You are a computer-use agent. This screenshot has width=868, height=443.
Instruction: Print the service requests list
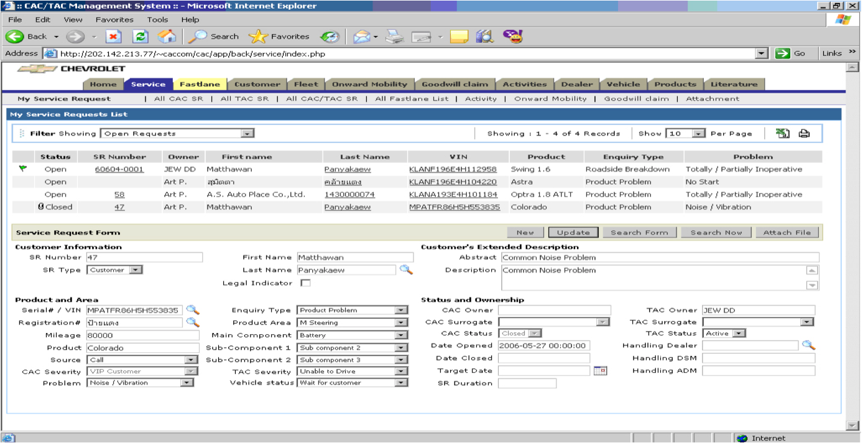804,133
